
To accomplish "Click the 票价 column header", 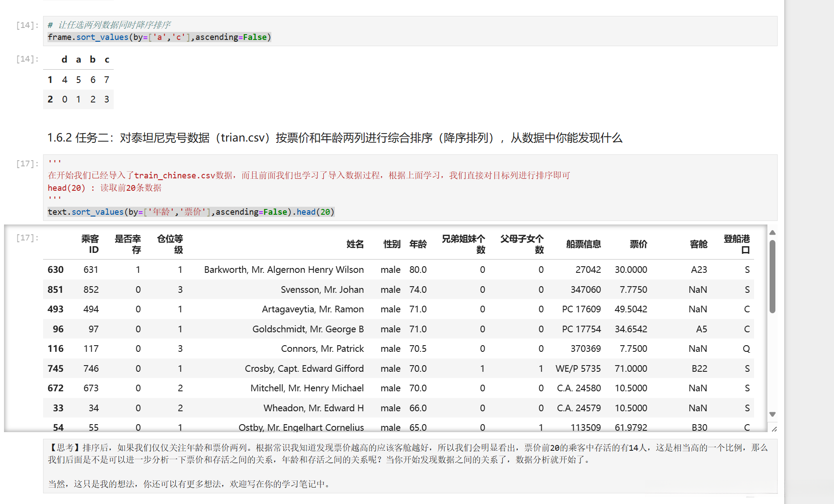I will 639,244.
